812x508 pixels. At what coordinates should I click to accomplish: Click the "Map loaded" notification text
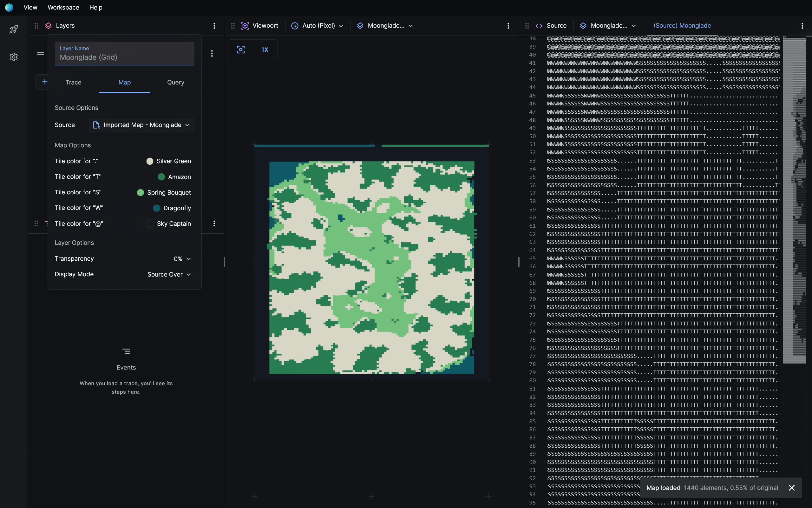click(663, 488)
